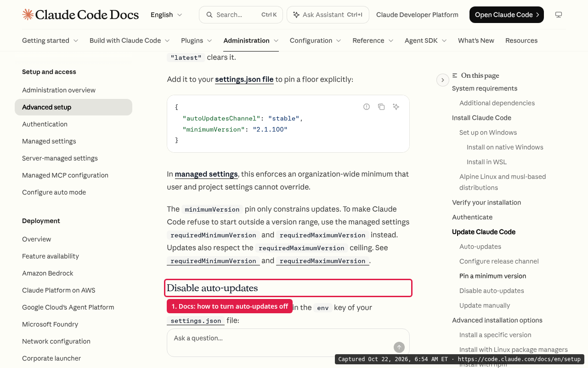The image size is (588, 368).
Task: Click the Claude Code Docs starburst logo
Action: [28, 15]
